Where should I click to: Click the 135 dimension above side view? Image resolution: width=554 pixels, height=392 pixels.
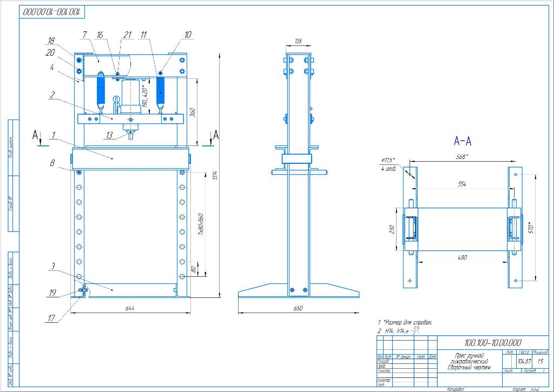298,41
